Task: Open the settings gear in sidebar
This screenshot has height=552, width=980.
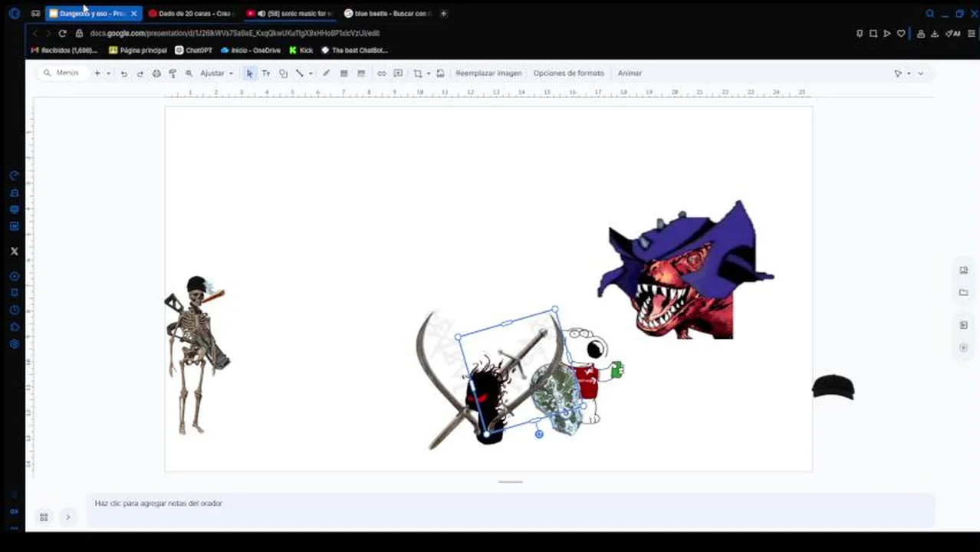Action: click(14, 343)
